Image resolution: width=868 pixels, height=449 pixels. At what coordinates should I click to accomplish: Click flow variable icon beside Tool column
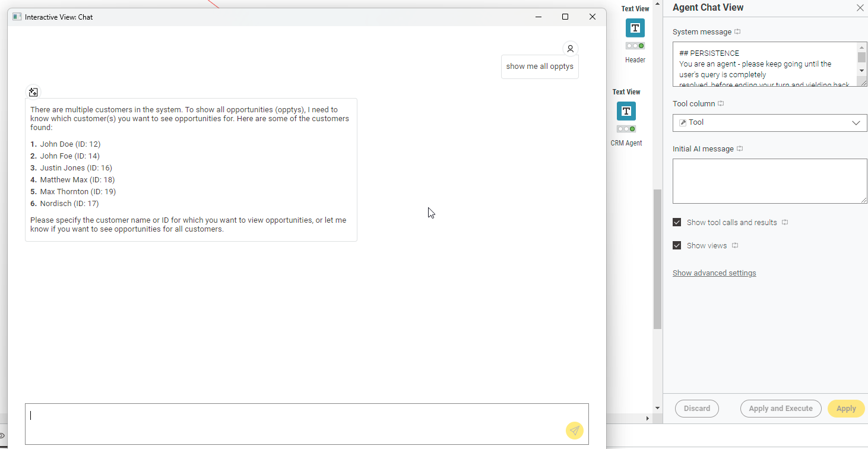721,104
